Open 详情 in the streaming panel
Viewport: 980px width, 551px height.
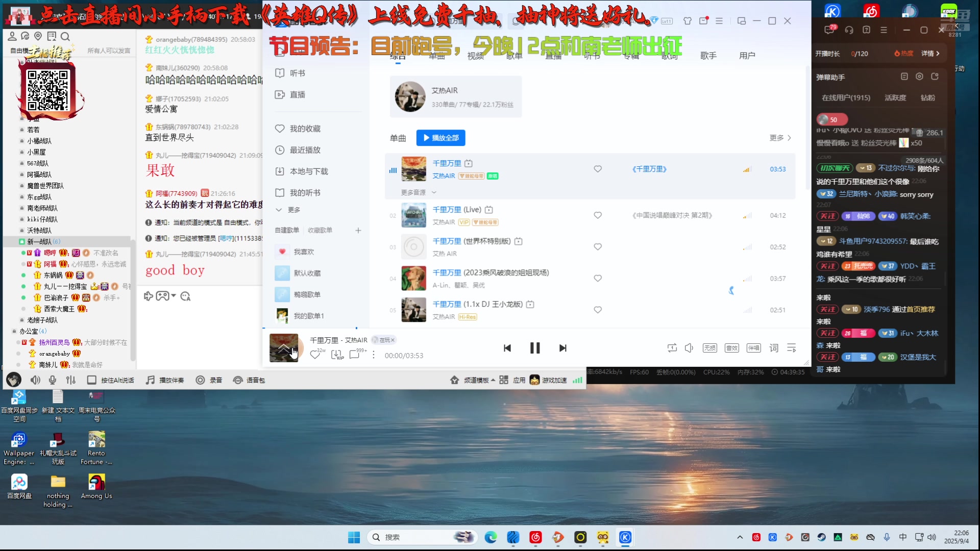coord(930,54)
